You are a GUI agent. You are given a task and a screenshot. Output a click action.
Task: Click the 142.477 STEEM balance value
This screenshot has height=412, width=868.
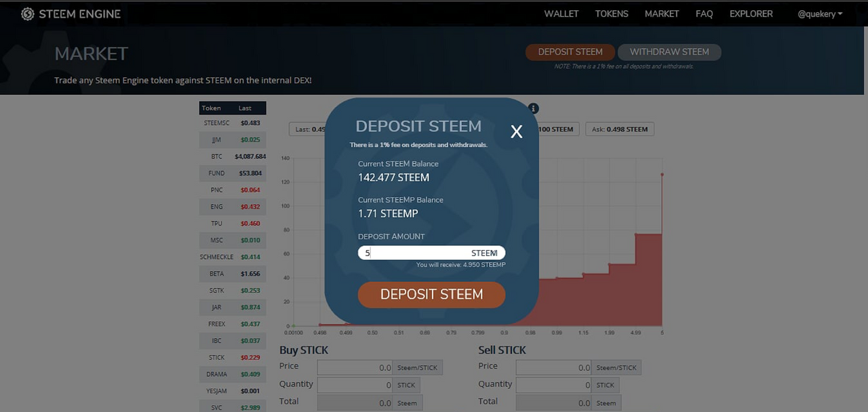tap(393, 178)
